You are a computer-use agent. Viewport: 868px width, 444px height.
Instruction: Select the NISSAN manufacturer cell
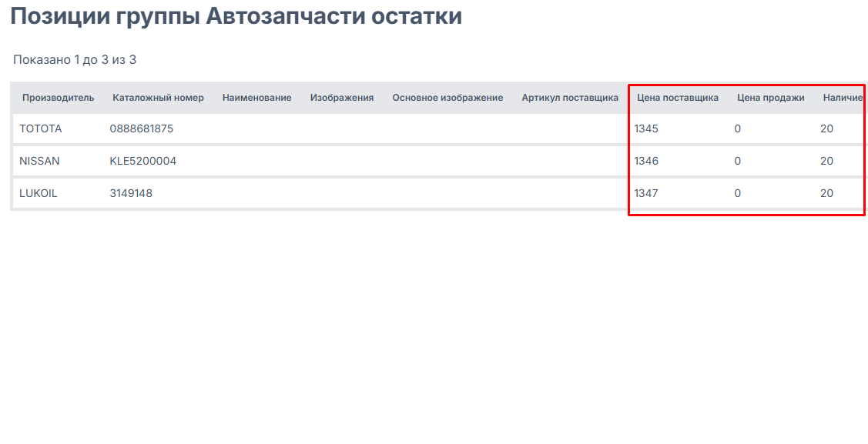click(39, 161)
